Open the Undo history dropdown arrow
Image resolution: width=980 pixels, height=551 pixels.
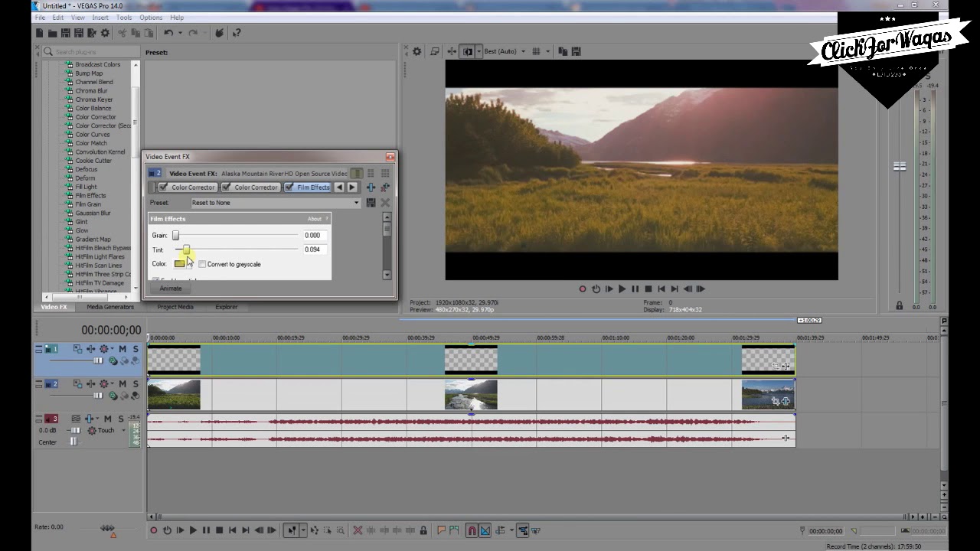180,33
